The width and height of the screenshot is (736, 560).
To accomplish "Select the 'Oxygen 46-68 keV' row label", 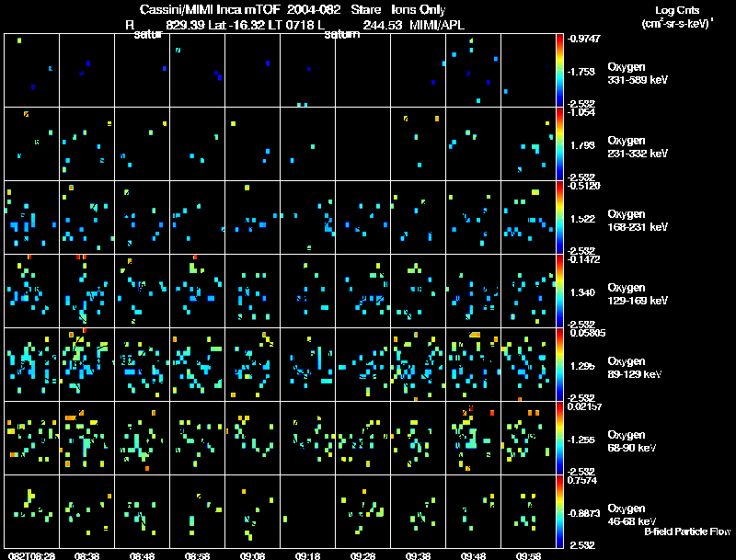I will 632,515.
